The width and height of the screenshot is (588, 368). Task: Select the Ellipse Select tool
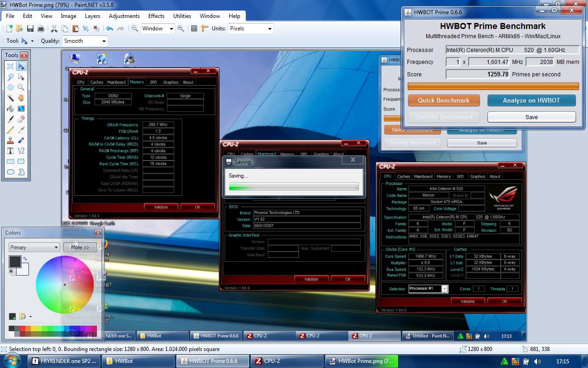point(10,87)
